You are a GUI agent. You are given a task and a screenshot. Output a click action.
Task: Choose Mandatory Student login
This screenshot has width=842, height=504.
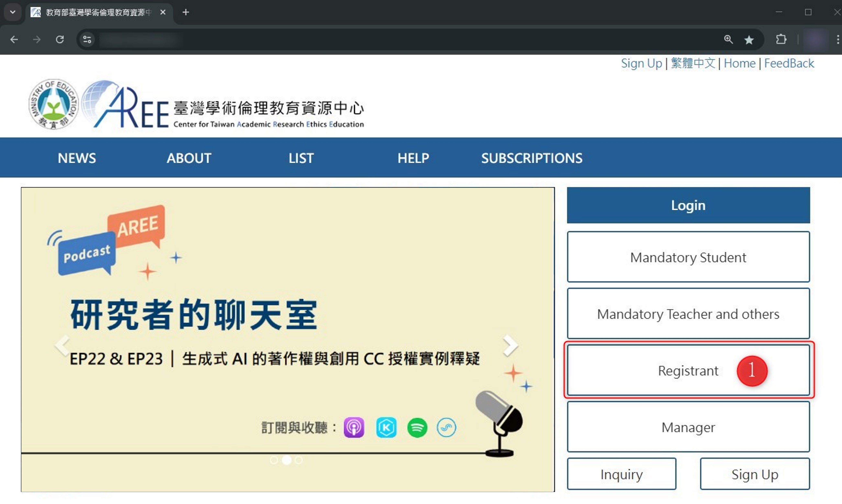[x=688, y=257]
